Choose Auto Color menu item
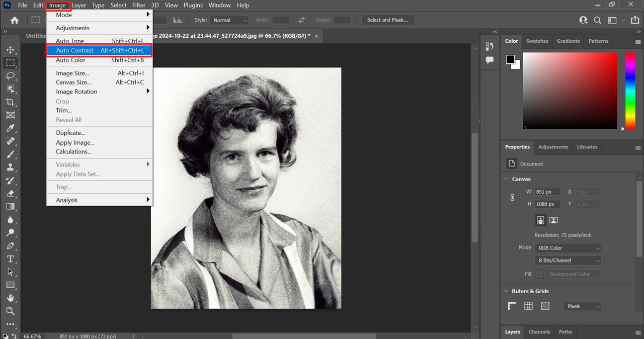Viewport: 644px width, 339px height. (100, 60)
